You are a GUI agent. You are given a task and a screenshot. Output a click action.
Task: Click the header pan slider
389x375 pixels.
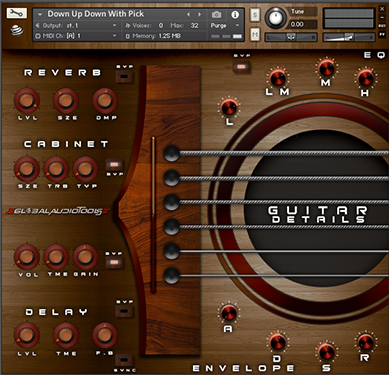click(291, 37)
